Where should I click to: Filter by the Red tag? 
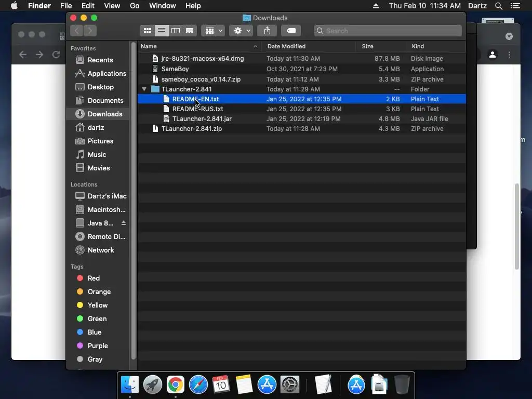click(x=88, y=278)
